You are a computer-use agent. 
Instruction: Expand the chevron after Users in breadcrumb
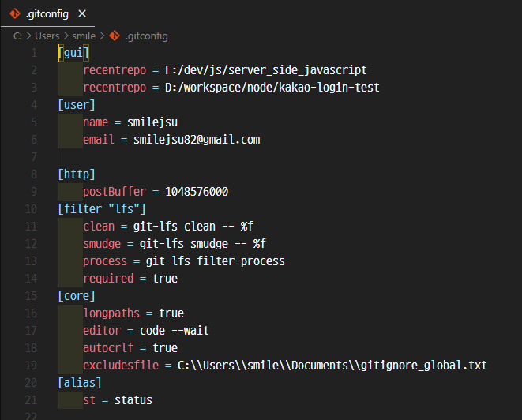66,36
